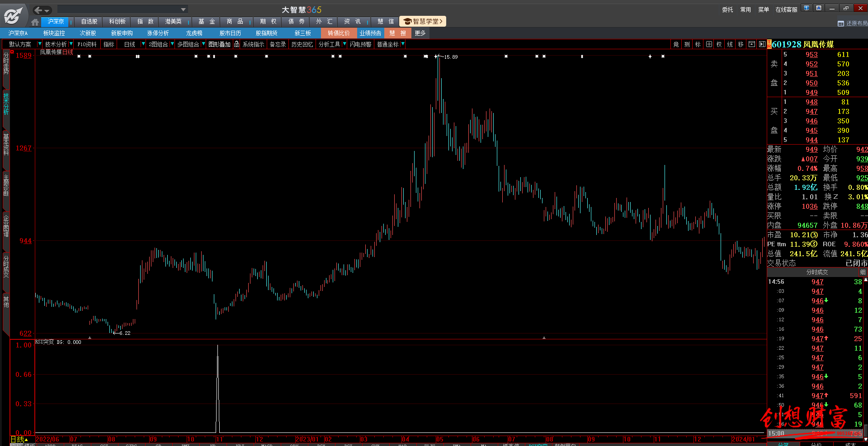Click the 测 measure toolbar icon
This screenshot has height=446, width=868.
[x=687, y=44]
